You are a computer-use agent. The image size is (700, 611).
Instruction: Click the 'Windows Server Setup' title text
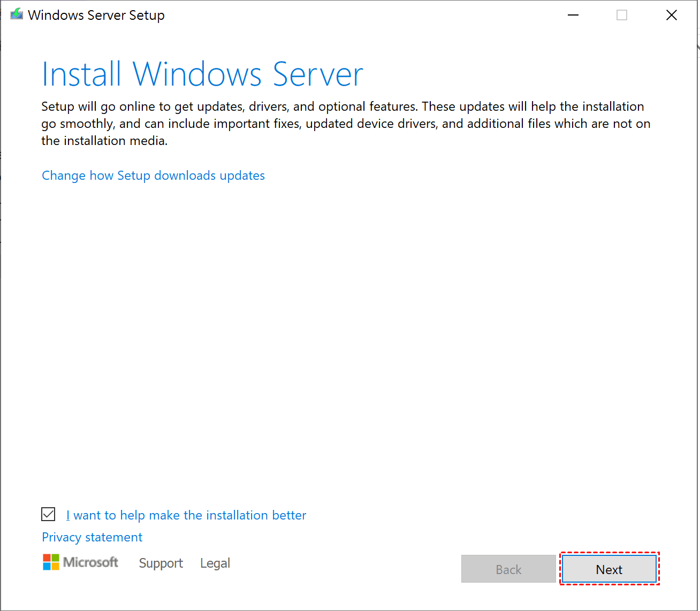click(x=96, y=15)
